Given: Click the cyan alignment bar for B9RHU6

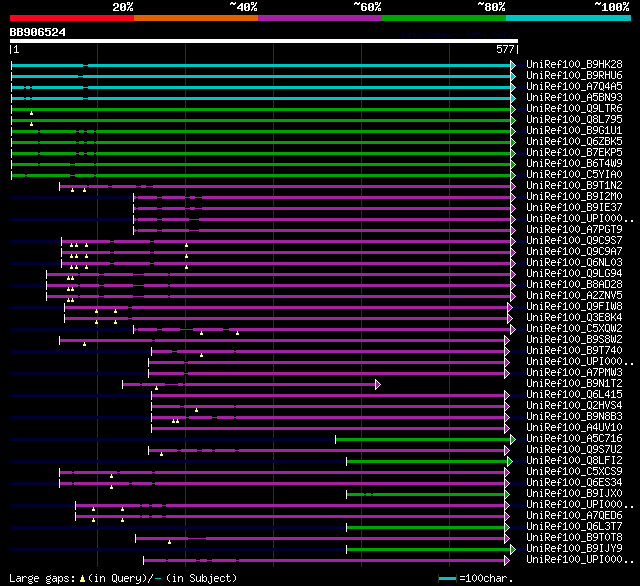Looking at the screenshot, I should coord(261,76).
